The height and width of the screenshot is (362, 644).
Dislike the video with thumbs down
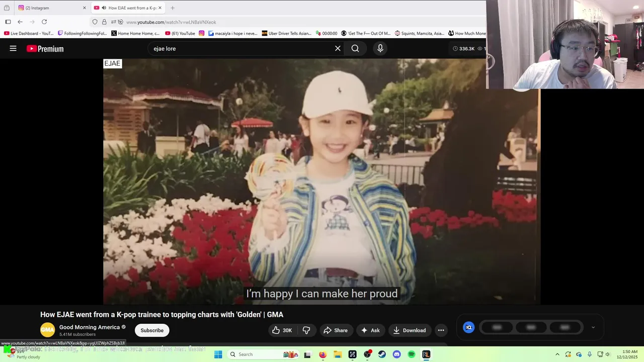[x=306, y=330]
